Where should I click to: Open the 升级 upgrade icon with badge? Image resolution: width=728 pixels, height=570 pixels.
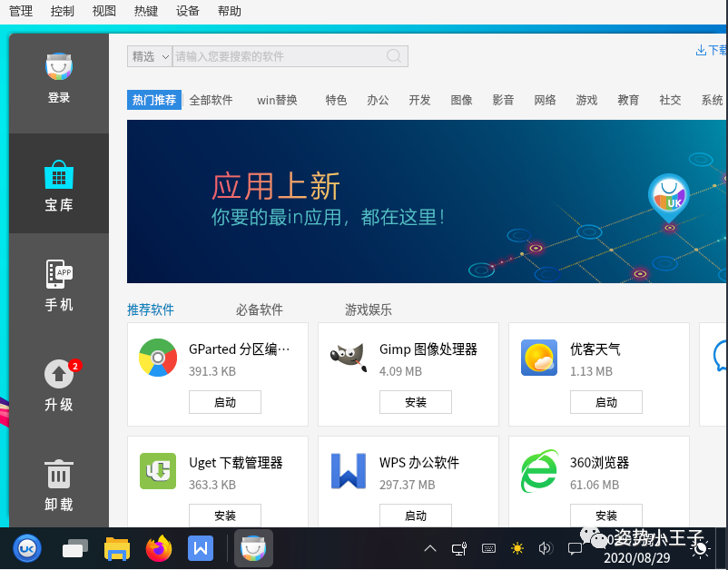point(59,374)
